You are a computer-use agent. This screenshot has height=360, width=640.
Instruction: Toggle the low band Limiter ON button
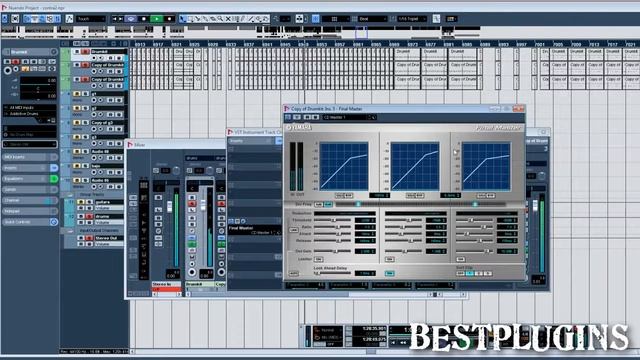point(319,259)
